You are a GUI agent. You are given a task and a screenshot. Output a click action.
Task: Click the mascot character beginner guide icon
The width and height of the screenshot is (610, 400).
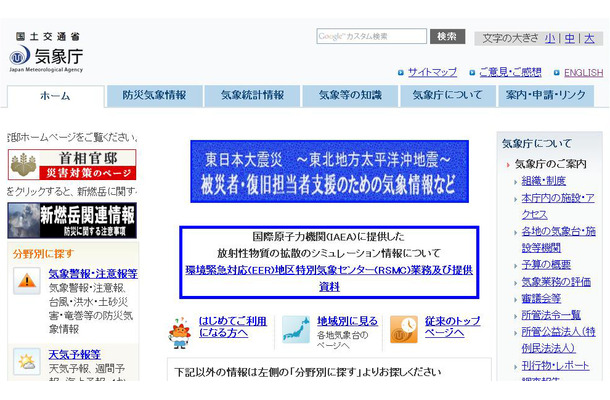(180, 333)
